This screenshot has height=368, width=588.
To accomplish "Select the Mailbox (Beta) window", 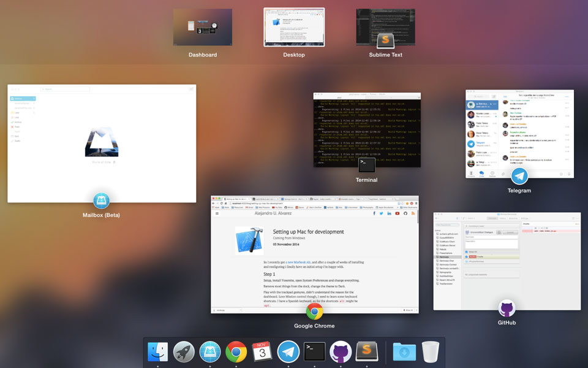I will (x=102, y=144).
